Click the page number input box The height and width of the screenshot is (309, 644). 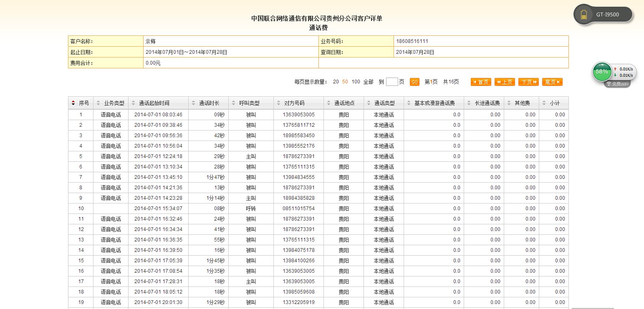click(x=392, y=82)
